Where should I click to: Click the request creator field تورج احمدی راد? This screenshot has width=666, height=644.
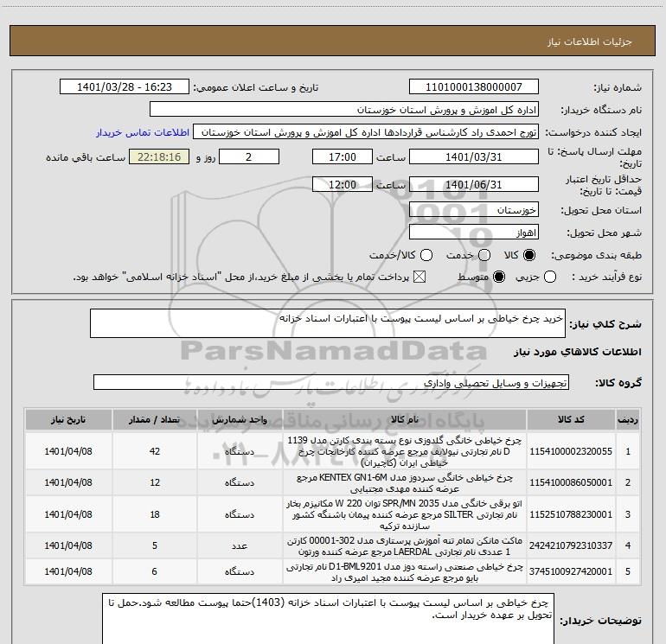click(x=366, y=132)
